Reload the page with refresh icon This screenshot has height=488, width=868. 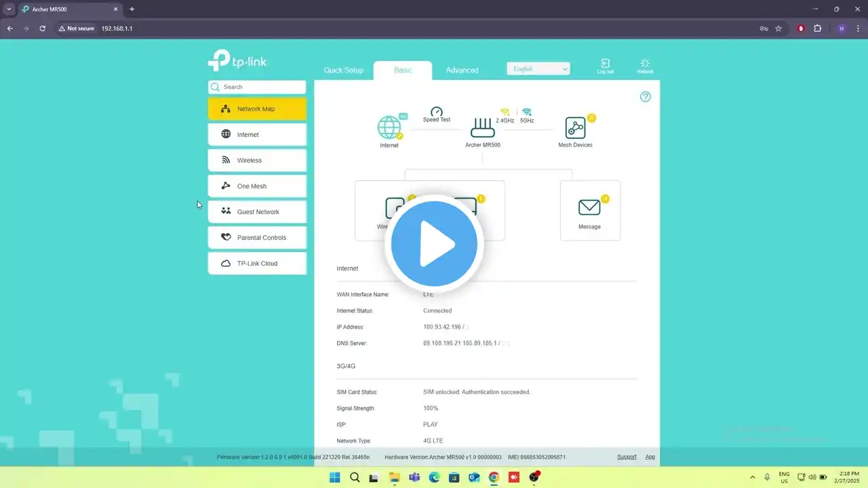tap(42, 28)
